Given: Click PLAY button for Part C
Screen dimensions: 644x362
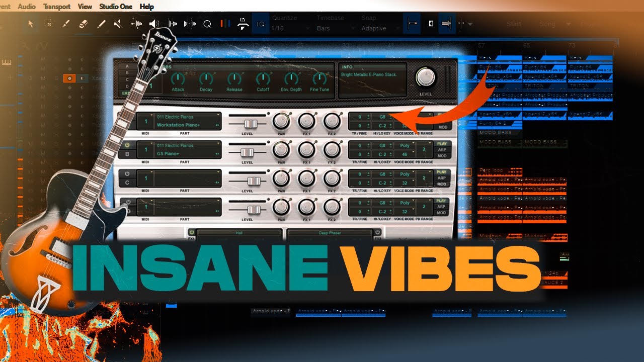Looking at the screenshot, I should [x=442, y=172].
